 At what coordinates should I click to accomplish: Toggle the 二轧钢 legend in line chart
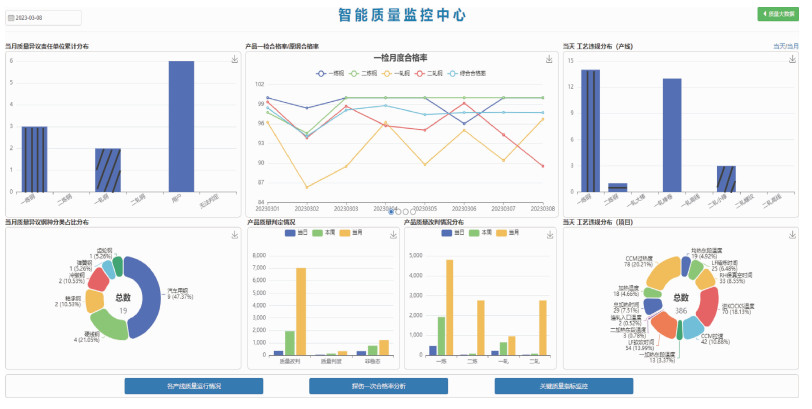click(431, 73)
